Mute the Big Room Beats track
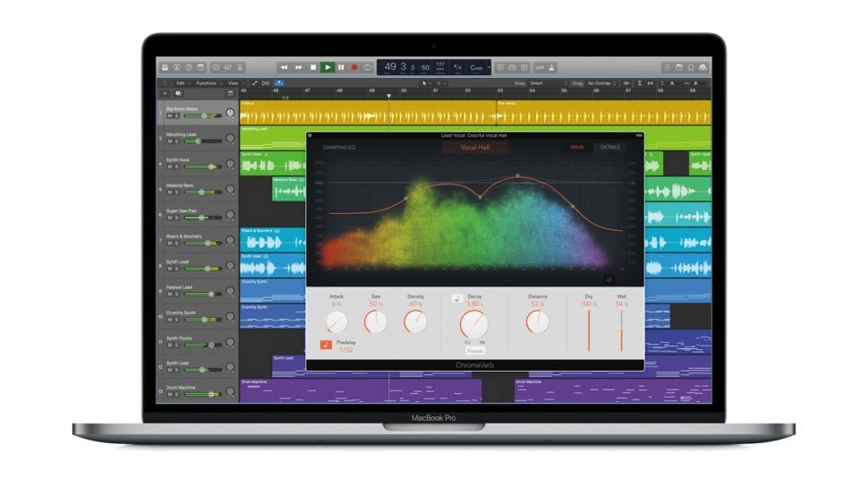Viewport: 868px width, 488px height. click(x=170, y=116)
